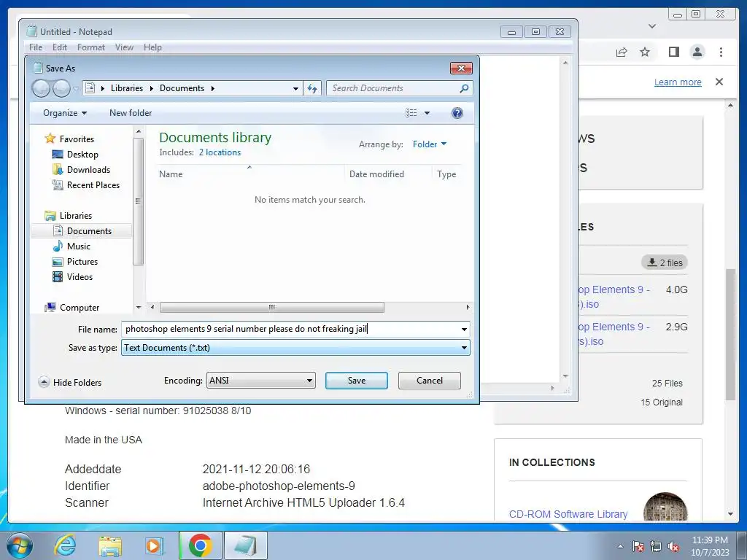Select the Libraries node in navigation pane
Viewport: 747px width, 560px height.
point(75,216)
